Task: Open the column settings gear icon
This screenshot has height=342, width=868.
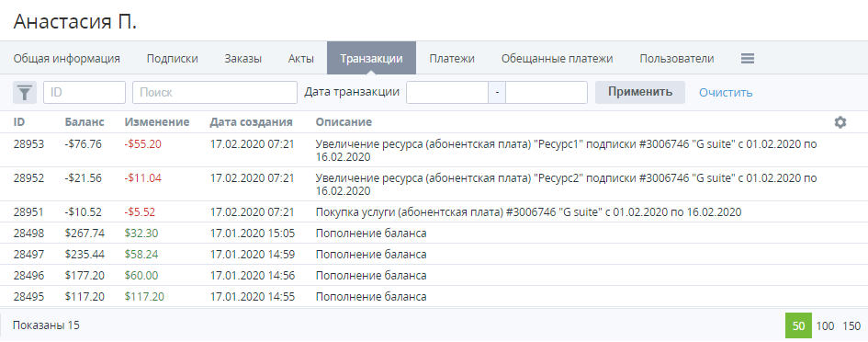Action: click(x=840, y=122)
